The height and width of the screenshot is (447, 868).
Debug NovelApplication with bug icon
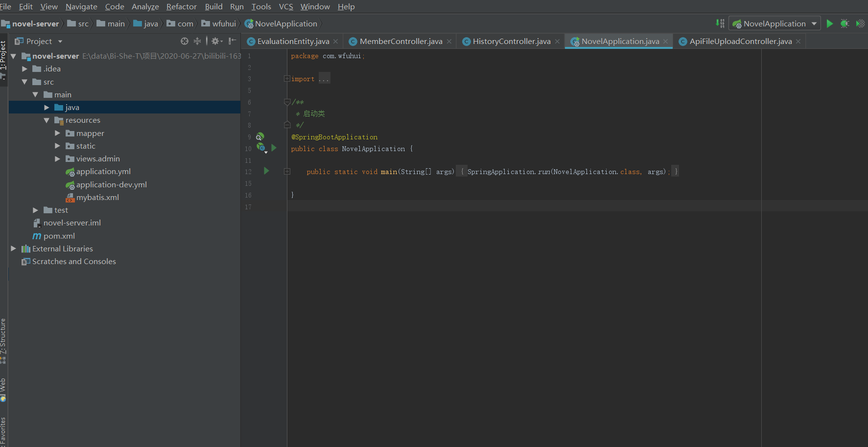845,23
